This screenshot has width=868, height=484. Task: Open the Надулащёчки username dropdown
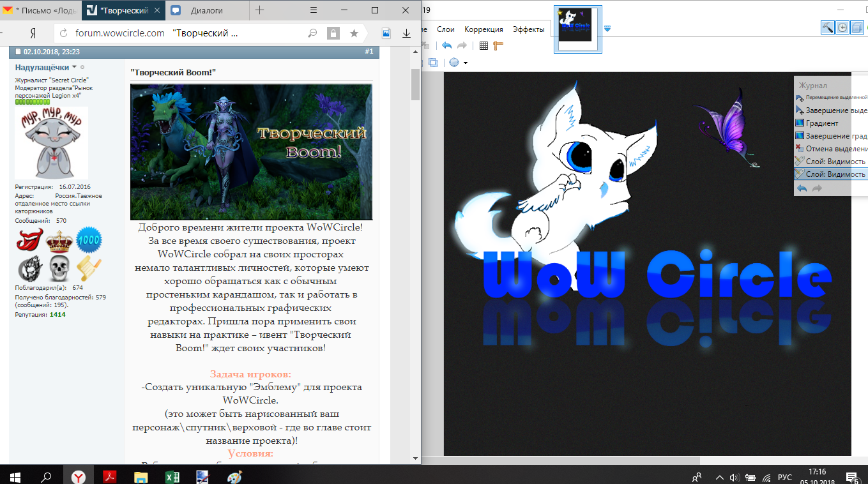[74, 67]
